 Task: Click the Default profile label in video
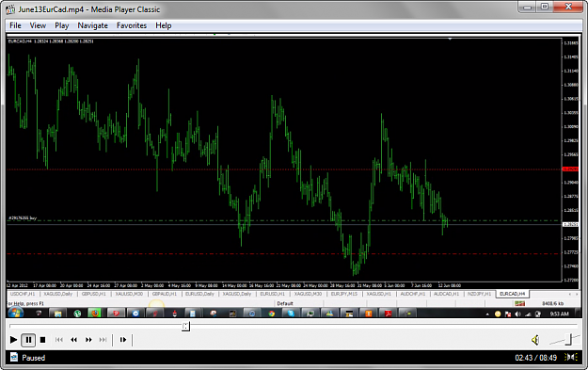coord(285,303)
